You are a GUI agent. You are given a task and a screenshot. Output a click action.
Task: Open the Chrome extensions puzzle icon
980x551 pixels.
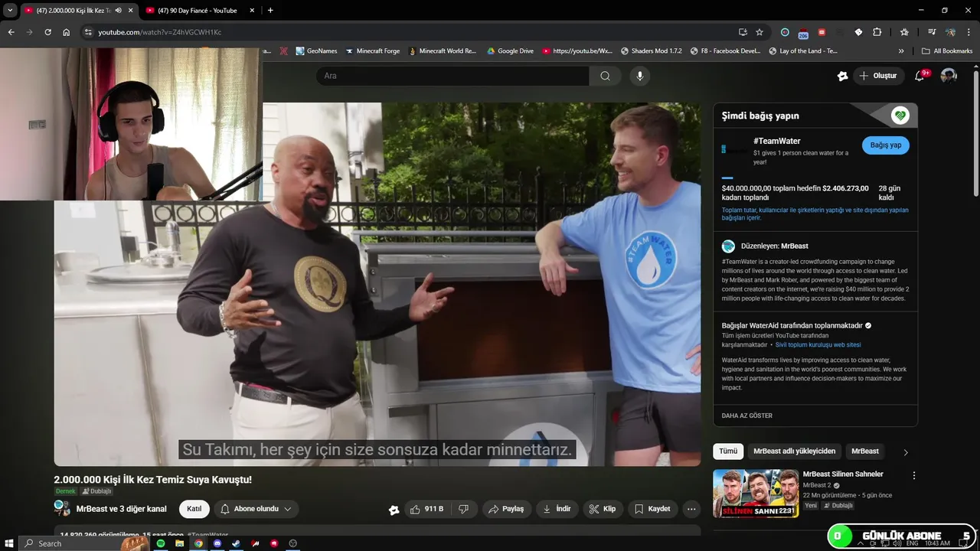point(877,32)
